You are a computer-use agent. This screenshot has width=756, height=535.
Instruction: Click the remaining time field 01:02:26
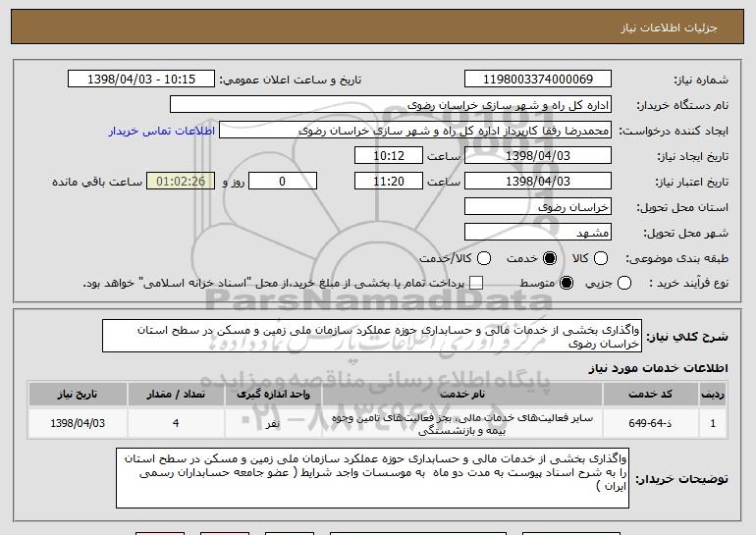tap(181, 182)
